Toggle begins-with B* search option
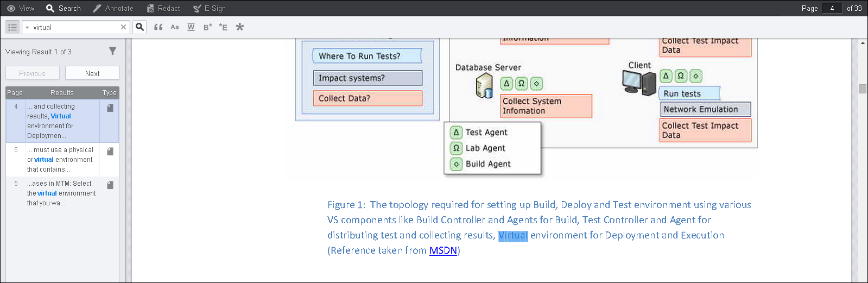Image resolution: width=868 pixels, height=283 pixels. 207,27
